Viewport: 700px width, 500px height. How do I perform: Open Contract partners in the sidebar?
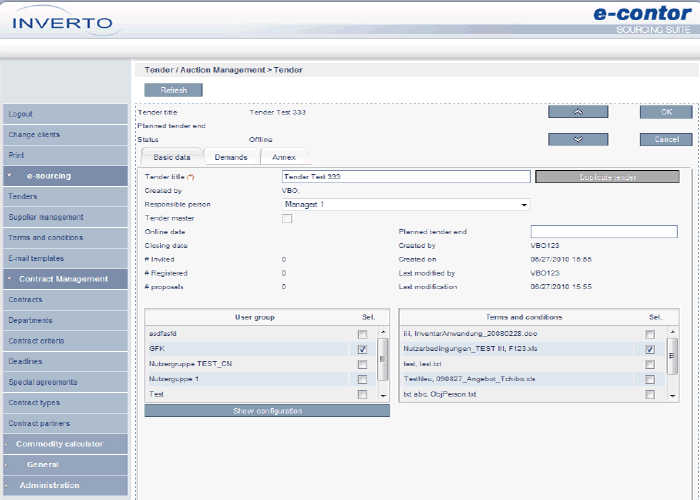[x=65, y=423]
